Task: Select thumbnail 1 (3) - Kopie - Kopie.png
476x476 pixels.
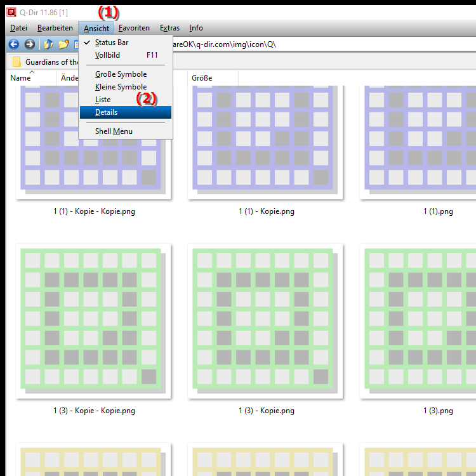Action: [93, 321]
